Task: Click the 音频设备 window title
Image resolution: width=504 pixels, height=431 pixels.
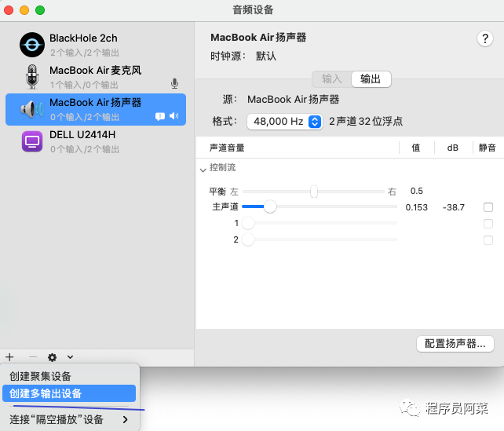Action: coord(253,10)
